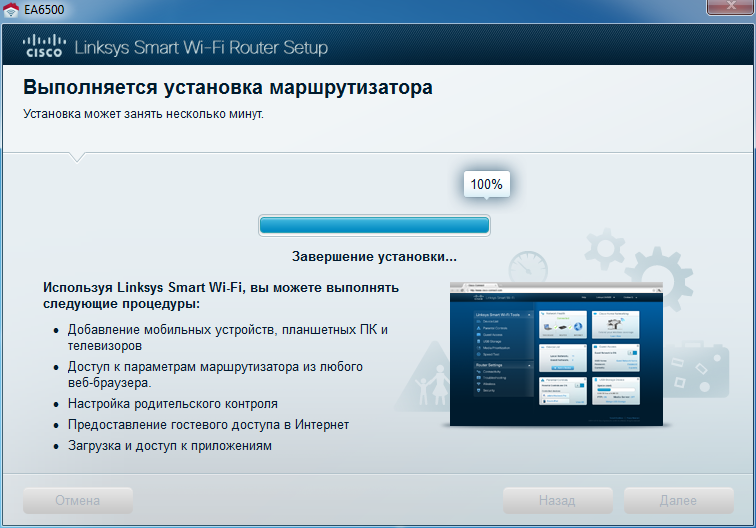
Task: Click bullet Добавление мобильных устройств
Action: [x=228, y=338]
